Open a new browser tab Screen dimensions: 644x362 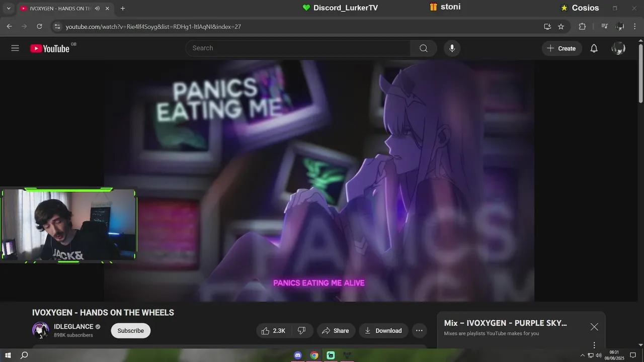coord(122,9)
